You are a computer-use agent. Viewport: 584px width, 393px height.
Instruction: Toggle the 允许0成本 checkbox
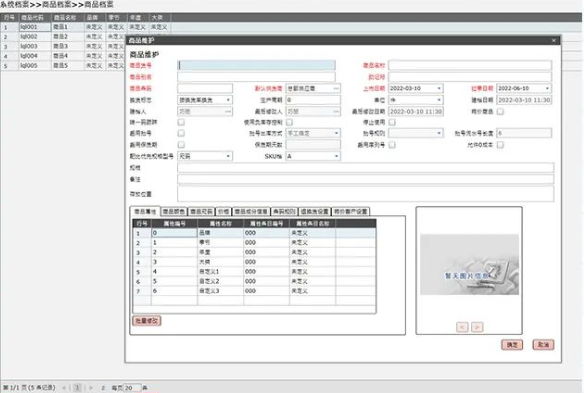click(x=500, y=145)
